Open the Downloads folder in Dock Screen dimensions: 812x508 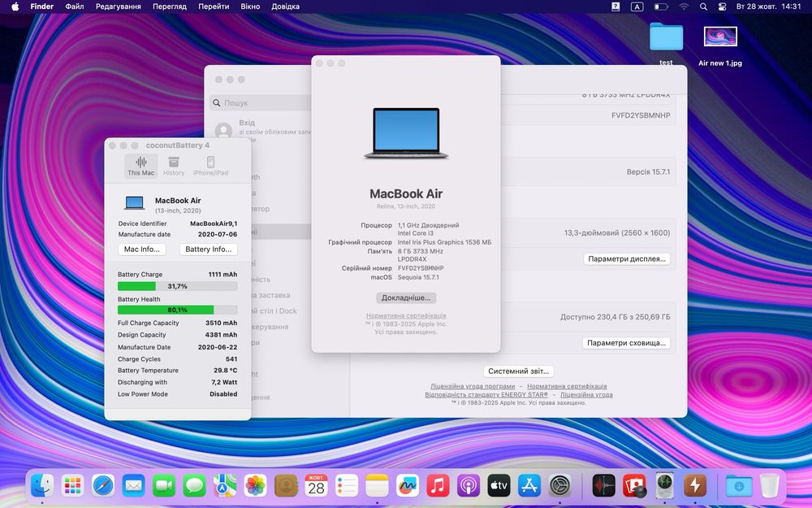click(739, 486)
